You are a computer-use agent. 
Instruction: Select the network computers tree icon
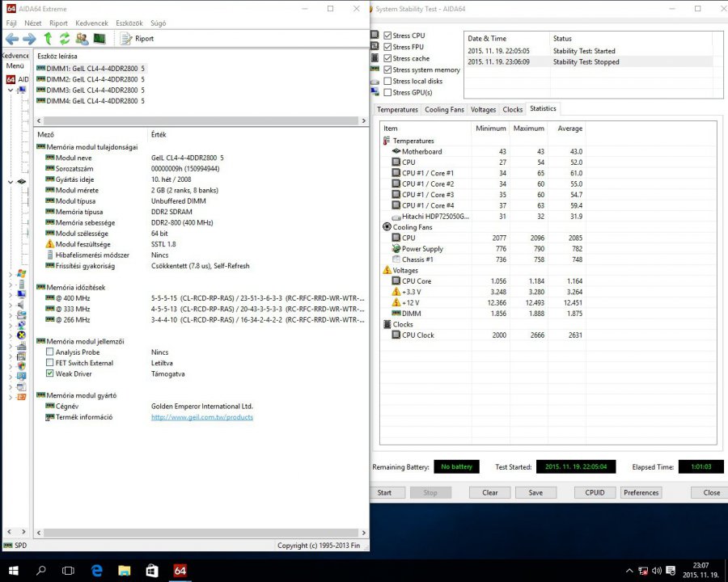[21, 325]
